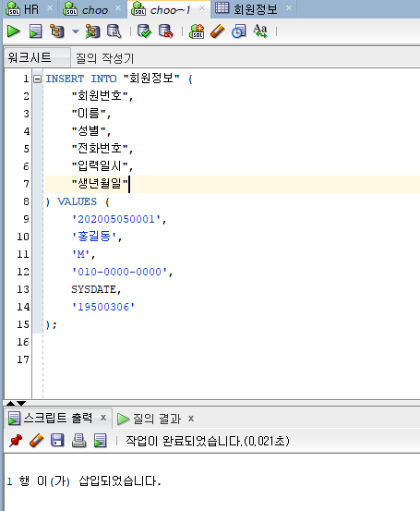
Task: Click the '1 행 이(가) 삽입되었습니다.' output message
Action: click(x=84, y=481)
